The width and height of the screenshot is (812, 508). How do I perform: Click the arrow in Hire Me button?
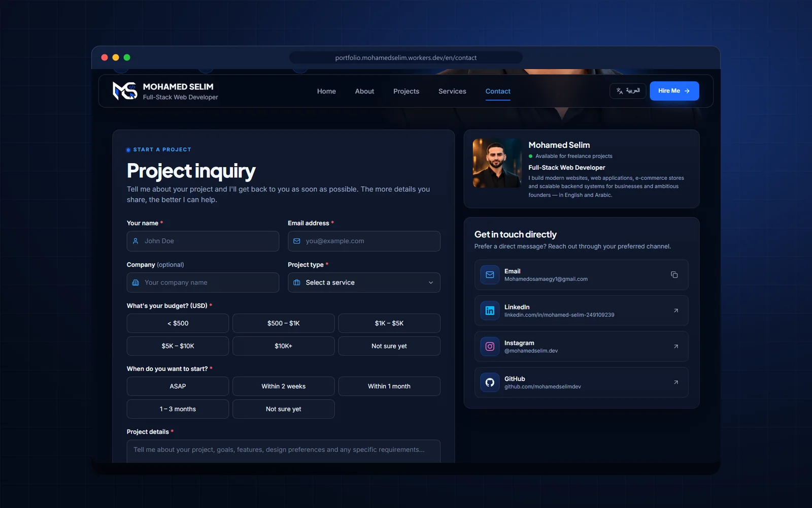point(687,91)
